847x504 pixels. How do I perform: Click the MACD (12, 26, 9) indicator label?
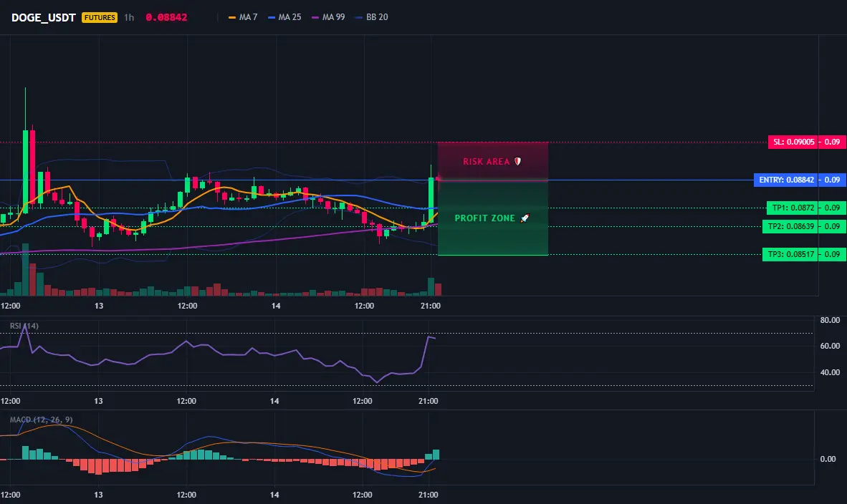point(41,420)
